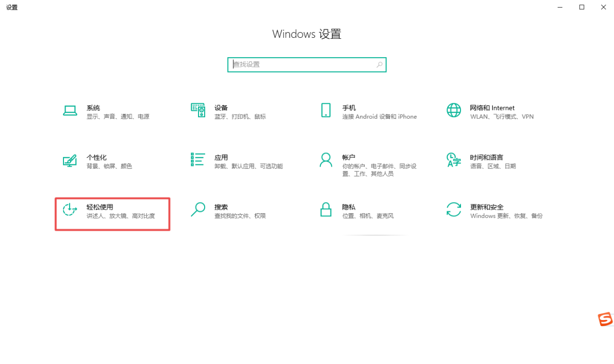Viewport: 614px width, 364px height.
Task: Click Windows 更新、恢复、备份 description
Action: tap(506, 216)
